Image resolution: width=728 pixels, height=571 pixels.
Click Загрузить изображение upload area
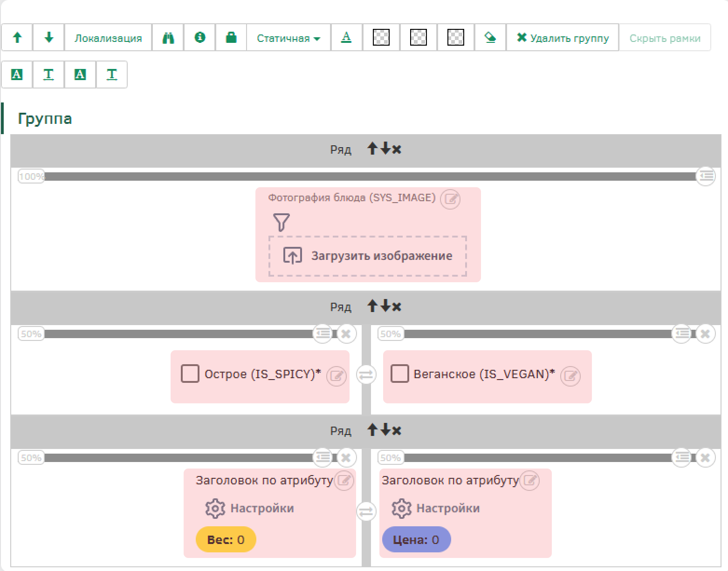[x=368, y=256]
